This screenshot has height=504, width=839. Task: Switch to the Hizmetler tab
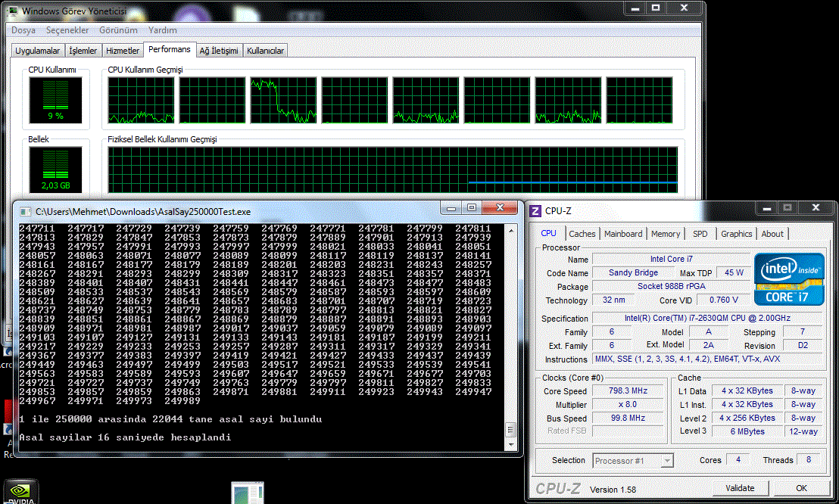coord(123,50)
